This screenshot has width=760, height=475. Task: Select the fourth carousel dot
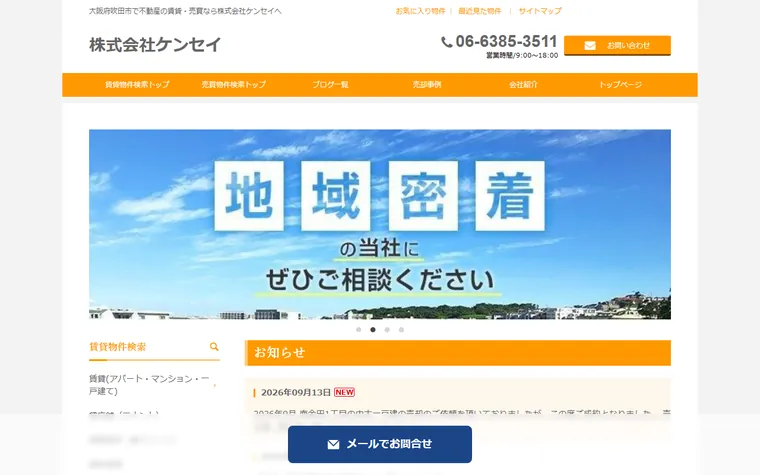click(x=401, y=330)
